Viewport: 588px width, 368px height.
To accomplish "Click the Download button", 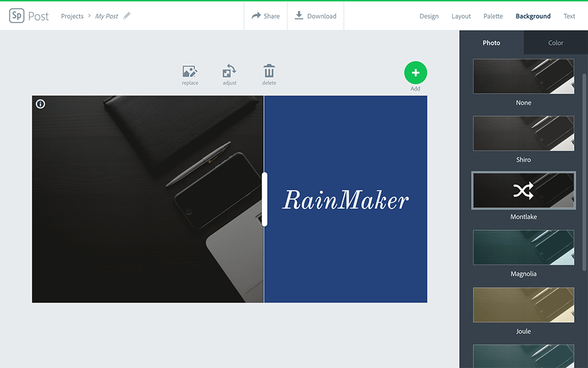I will [x=316, y=16].
